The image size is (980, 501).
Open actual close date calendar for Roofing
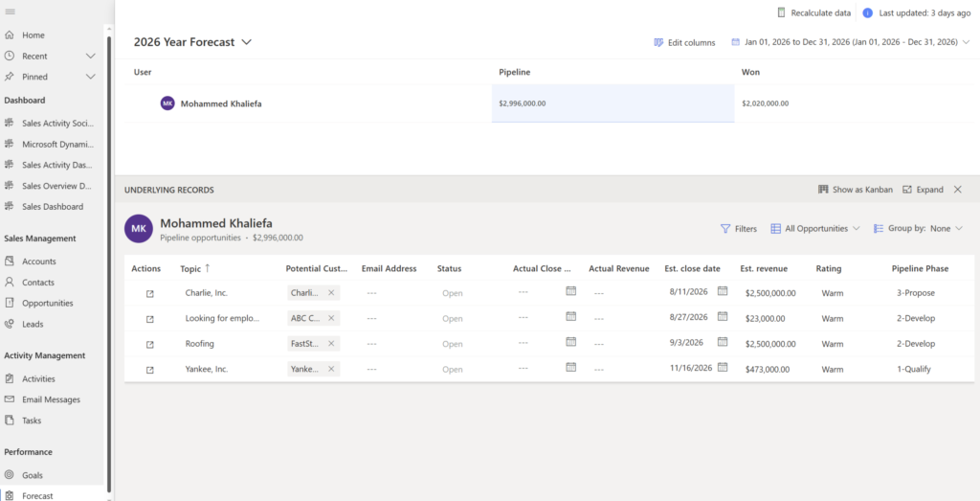tap(570, 342)
